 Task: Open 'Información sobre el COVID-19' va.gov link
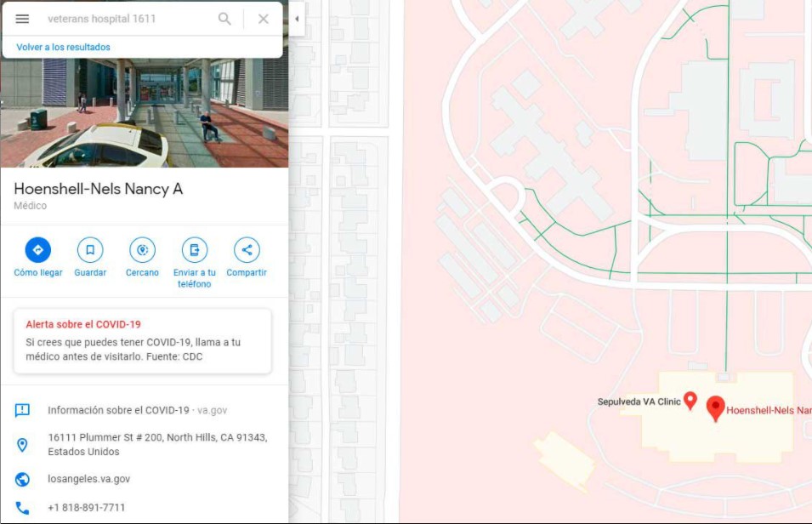pos(118,410)
